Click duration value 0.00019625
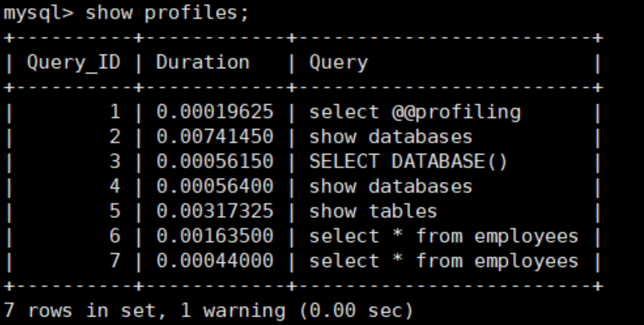Screen dimensions: 644x325 [215, 112]
